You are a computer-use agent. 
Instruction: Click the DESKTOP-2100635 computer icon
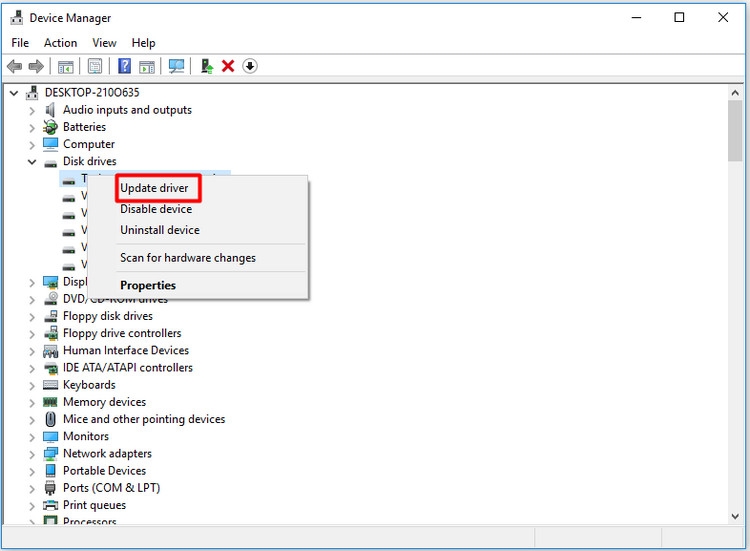click(x=32, y=92)
